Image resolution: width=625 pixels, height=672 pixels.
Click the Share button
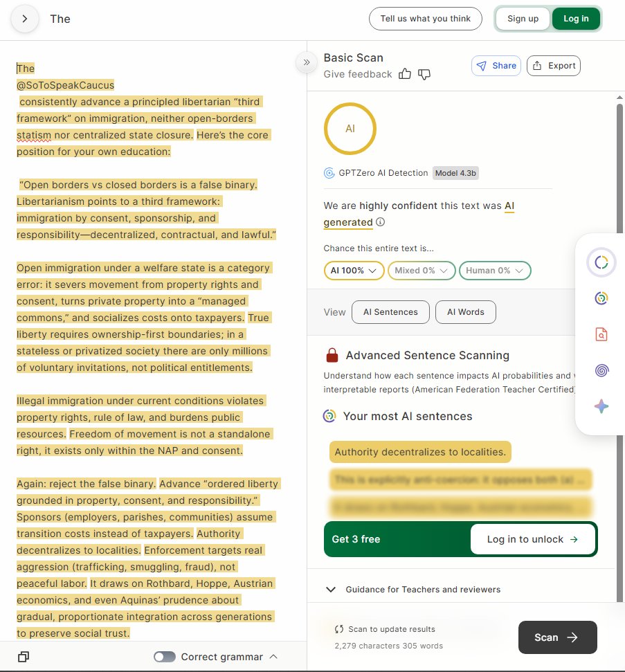(x=496, y=66)
